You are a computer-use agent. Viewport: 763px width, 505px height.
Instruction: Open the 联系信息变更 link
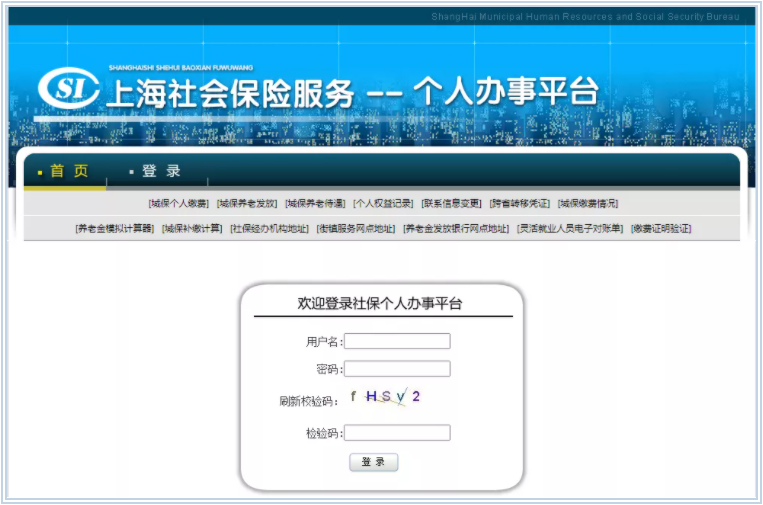pyautogui.click(x=451, y=203)
